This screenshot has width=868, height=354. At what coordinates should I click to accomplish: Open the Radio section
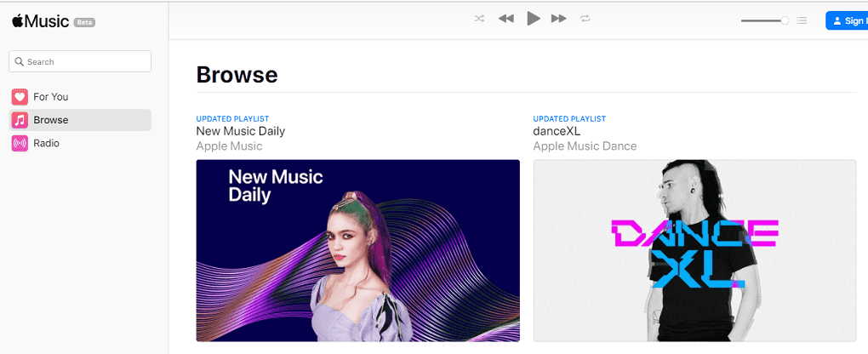click(80, 144)
